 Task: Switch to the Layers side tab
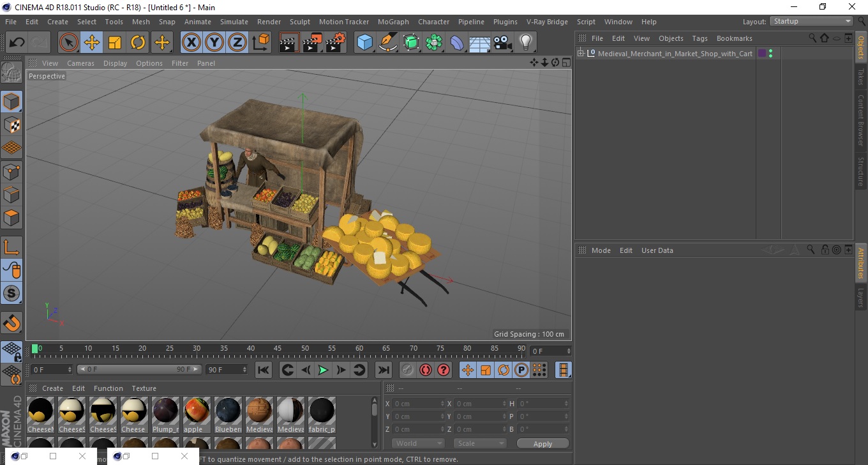(861, 298)
